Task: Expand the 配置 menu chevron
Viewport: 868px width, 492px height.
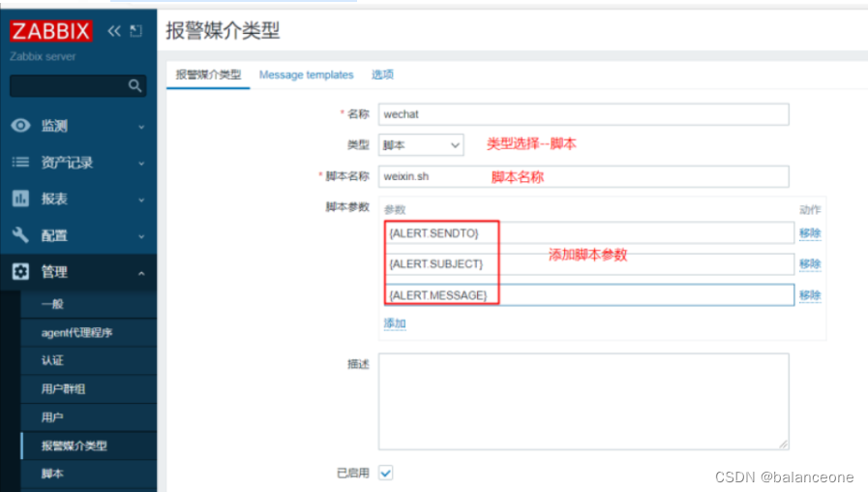Action: click(141, 236)
